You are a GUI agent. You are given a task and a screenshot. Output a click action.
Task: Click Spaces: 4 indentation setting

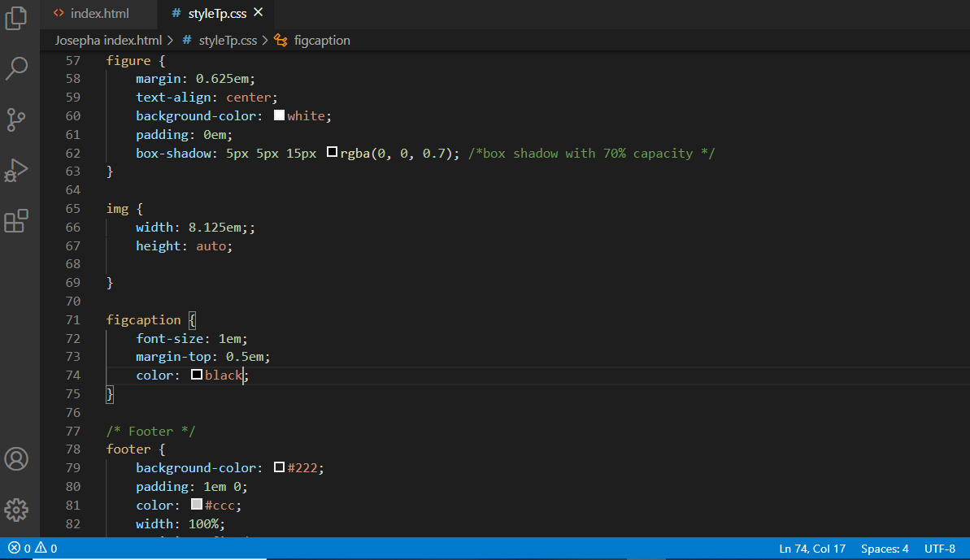(885, 549)
